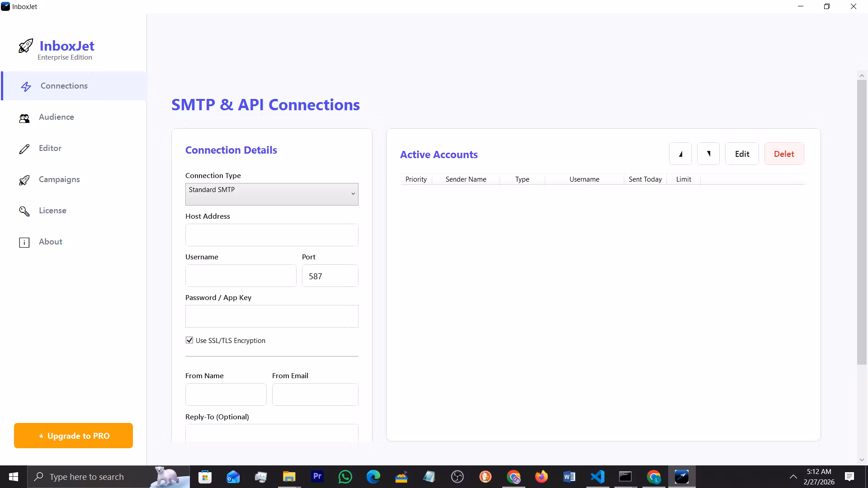The height and width of the screenshot is (488, 868).
Task: Open Microsoft Word from the taskbar
Action: (x=570, y=477)
